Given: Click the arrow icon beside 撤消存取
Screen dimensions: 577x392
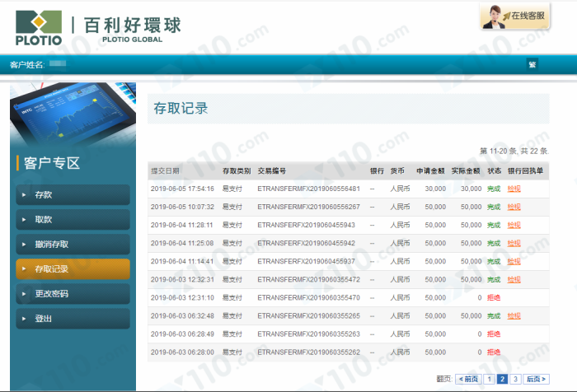Looking at the screenshot, I should coord(23,245).
